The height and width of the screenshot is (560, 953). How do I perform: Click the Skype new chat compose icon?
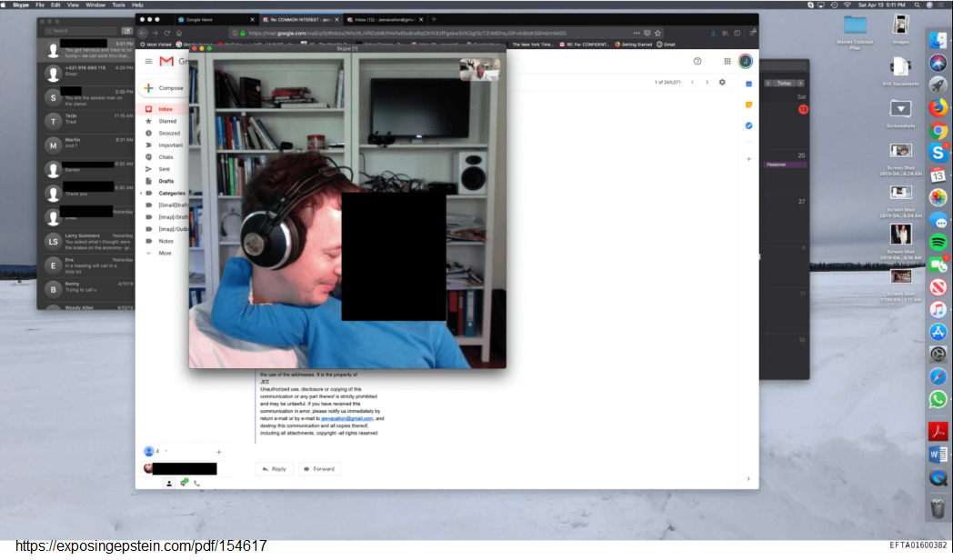pos(126,30)
